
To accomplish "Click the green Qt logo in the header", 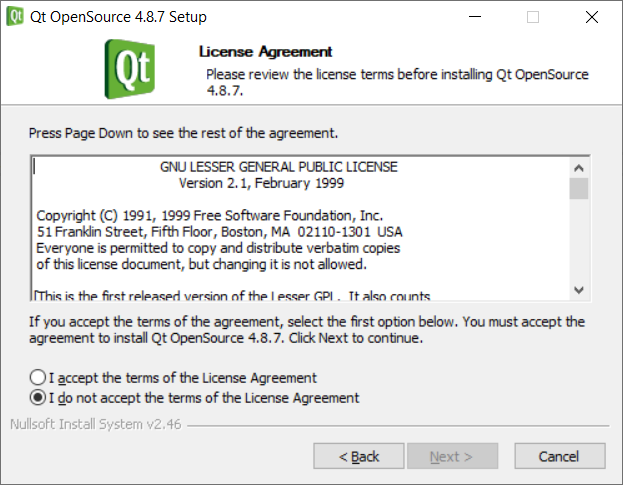I will point(132,68).
